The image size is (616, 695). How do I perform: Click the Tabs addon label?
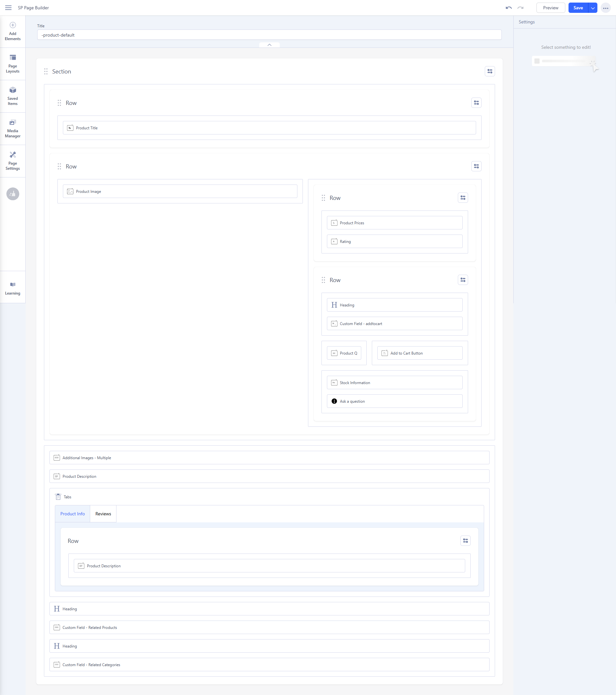pos(68,497)
